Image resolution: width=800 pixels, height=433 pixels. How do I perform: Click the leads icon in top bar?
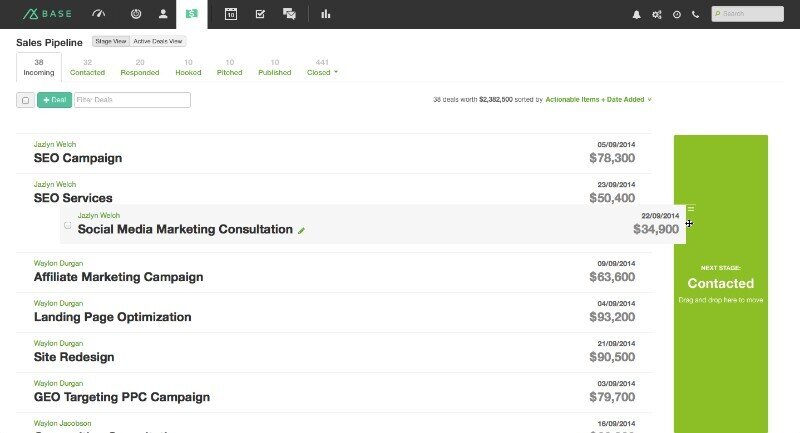click(136, 14)
